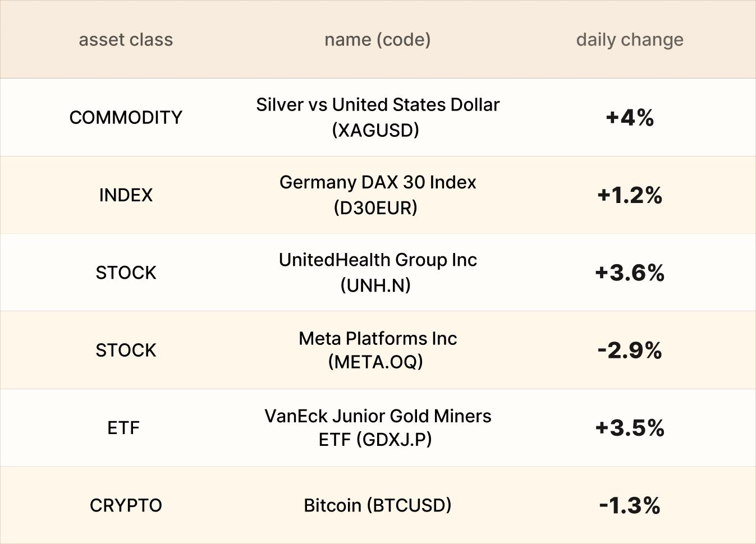Open Meta Platforms Inc (META.OQ)
The height and width of the screenshot is (544, 756).
(378, 350)
